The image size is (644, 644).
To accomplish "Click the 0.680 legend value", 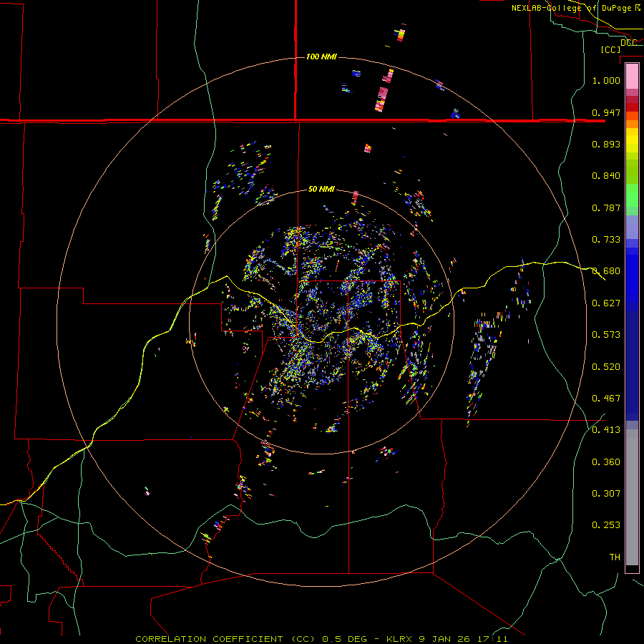I will point(606,271).
